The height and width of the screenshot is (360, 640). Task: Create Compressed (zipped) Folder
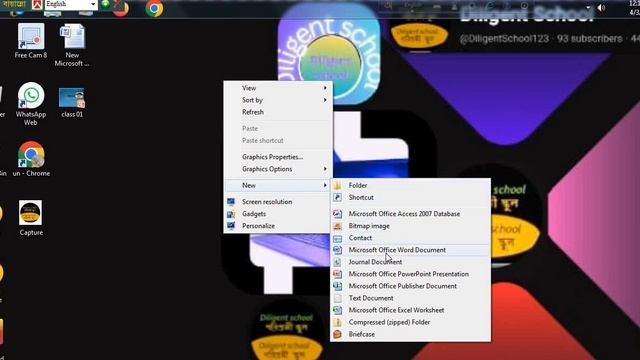click(410, 322)
